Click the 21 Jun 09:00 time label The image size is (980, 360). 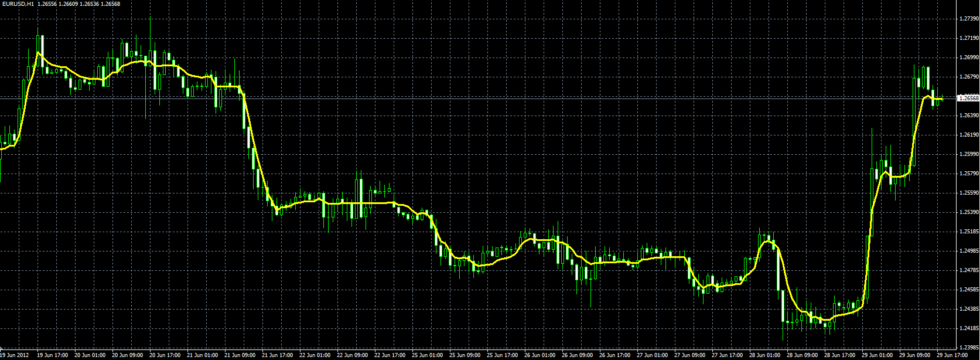pyautogui.click(x=240, y=355)
